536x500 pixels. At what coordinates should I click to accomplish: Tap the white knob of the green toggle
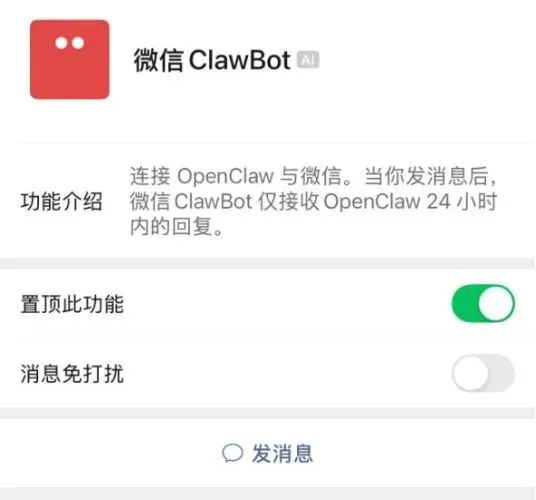tap(496, 303)
